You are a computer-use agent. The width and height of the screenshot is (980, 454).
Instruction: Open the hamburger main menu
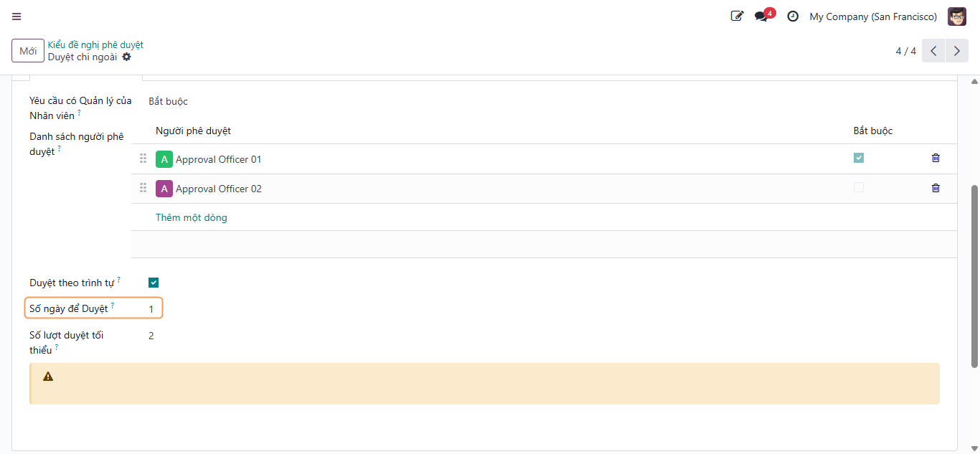tap(17, 16)
